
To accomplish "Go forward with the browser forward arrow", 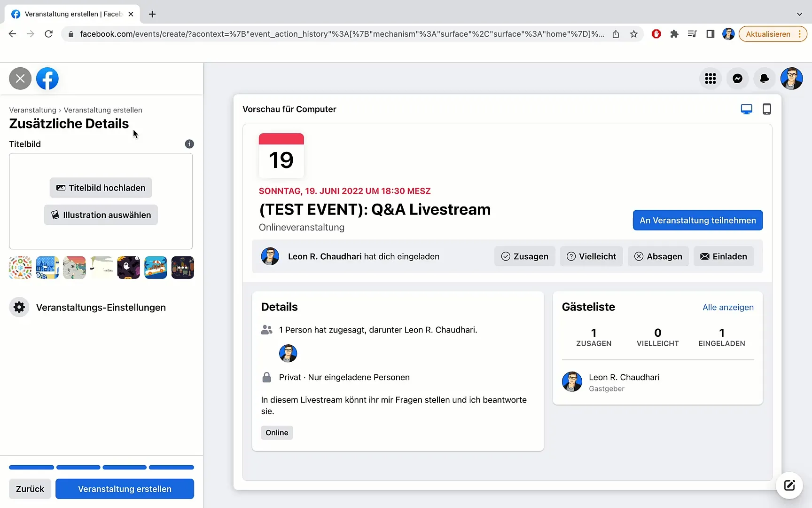I will (31, 34).
